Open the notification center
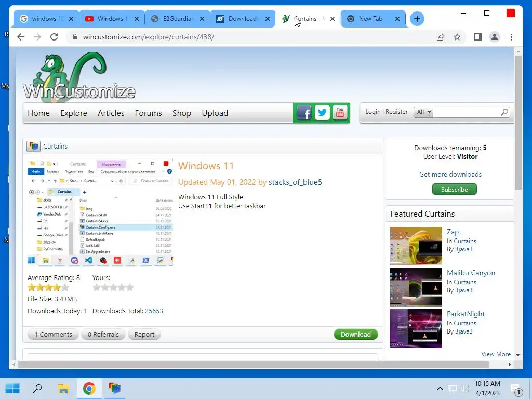532x399 pixels. click(x=517, y=390)
